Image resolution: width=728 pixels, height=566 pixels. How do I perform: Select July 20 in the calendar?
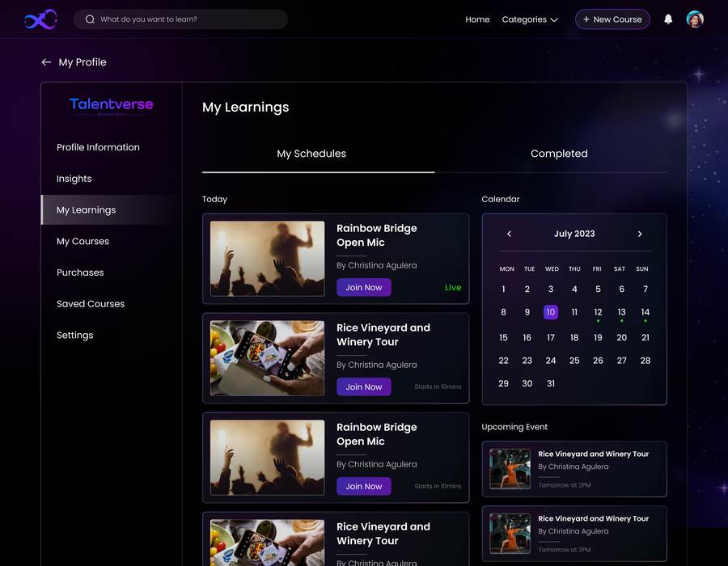[x=622, y=337]
